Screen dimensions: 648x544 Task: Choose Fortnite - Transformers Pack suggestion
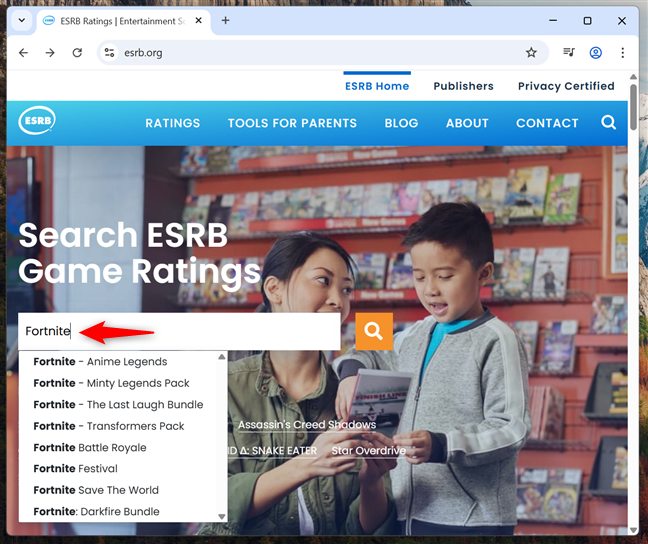pos(109,426)
